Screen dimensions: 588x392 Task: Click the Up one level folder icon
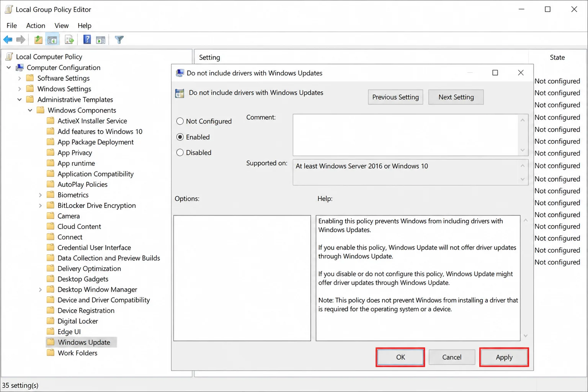pyautogui.click(x=38, y=39)
